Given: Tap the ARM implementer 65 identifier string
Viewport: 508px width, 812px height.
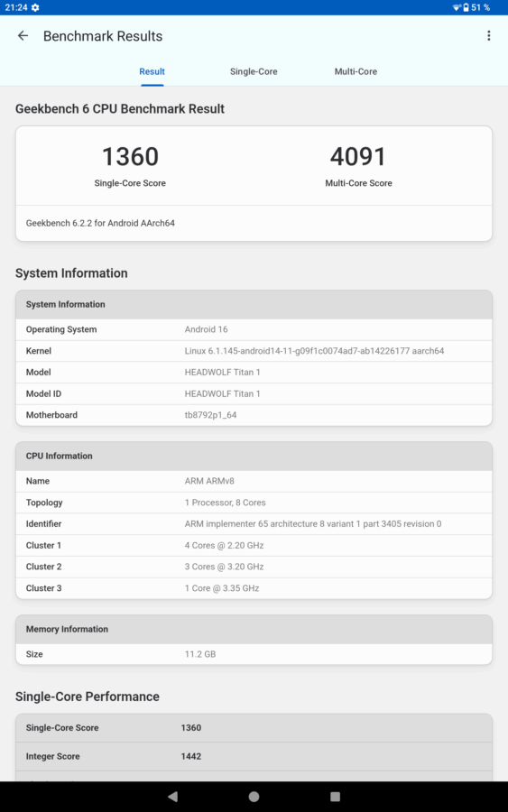Looking at the screenshot, I should click(313, 523).
